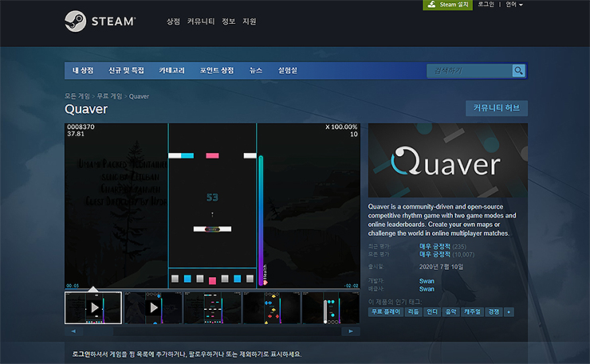Screen dimensions: 590x364
Task: Select the fifth screenshot thumbnail
Action: pos(331,307)
